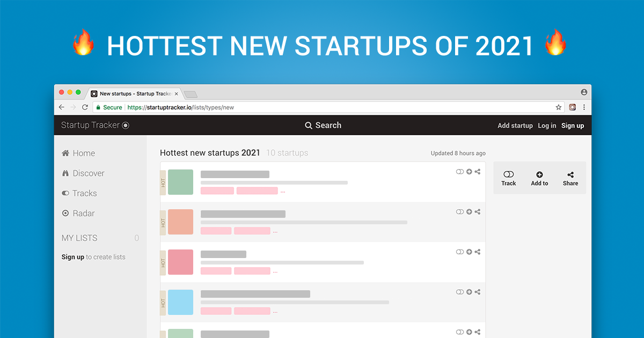Switch to the New startups browser tab

[x=134, y=93]
